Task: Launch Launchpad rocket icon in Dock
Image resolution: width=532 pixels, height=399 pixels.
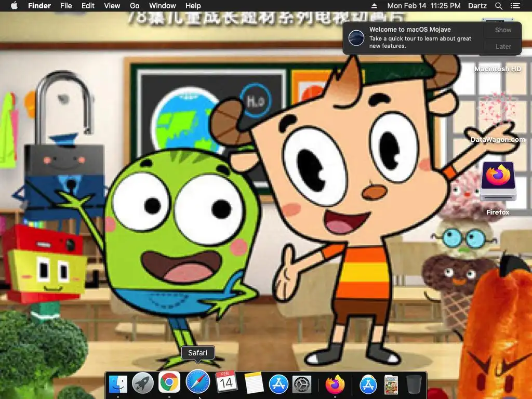Action: click(142, 384)
